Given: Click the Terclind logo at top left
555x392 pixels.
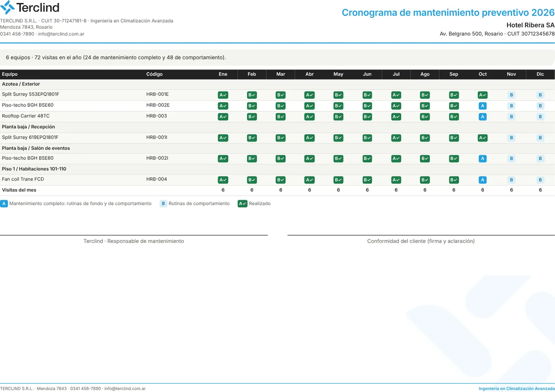Looking at the screenshot, I should coord(30,8).
